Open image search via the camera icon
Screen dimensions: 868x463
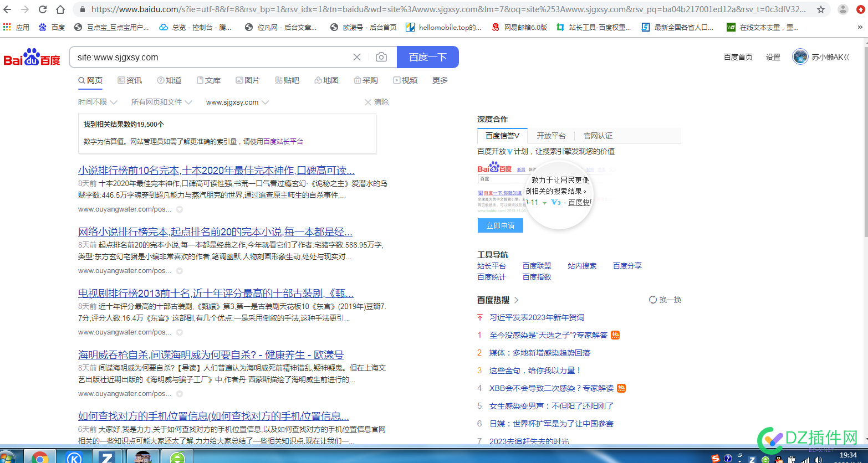(x=381, y=57)
